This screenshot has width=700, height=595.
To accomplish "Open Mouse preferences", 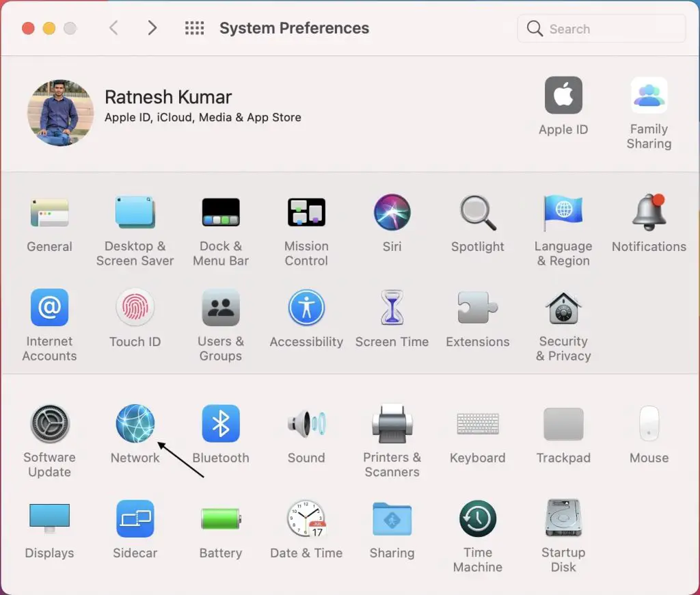I will (x=649, y=423).
